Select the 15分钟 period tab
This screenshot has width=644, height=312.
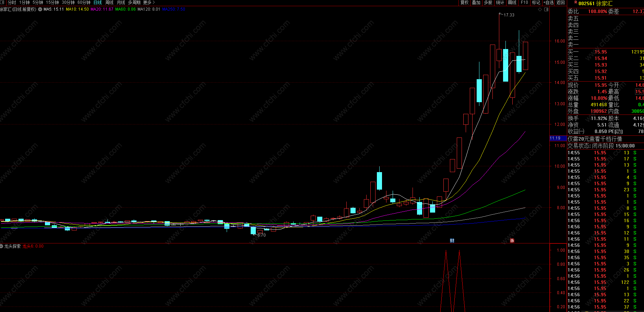click(x=52, y=2)
